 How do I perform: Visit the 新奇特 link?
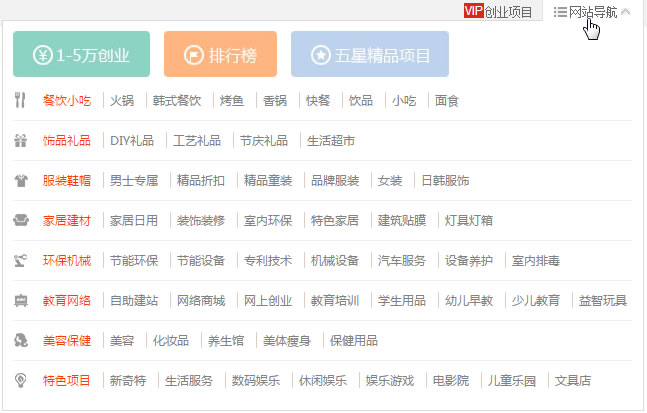click(128, 380)
